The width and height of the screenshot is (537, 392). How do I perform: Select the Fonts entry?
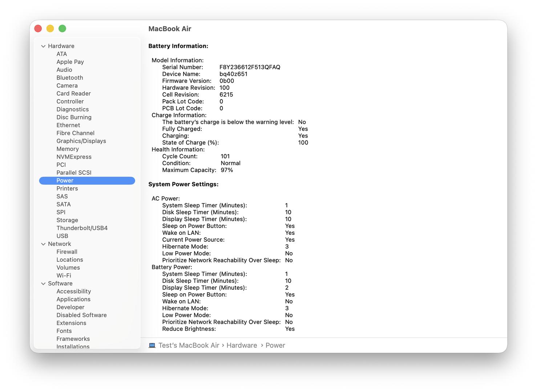pyautogui.click(x=64, y=331)
